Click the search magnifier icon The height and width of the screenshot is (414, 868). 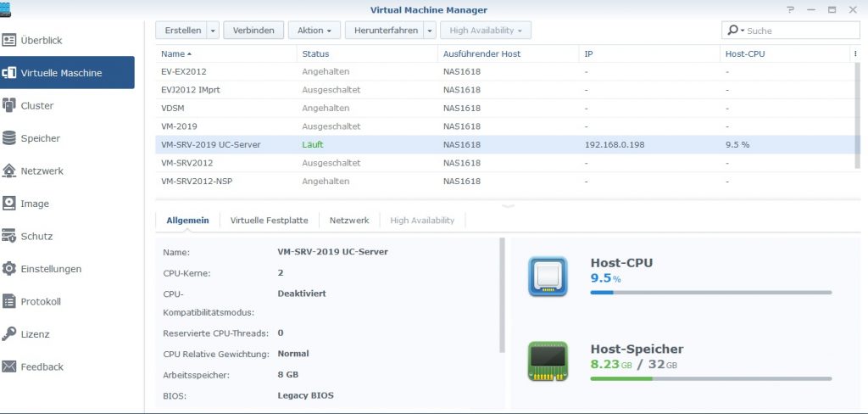732,30
